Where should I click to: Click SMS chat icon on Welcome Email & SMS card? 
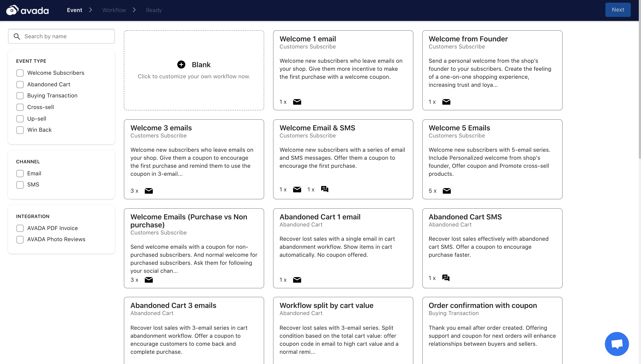coord(325,189)
